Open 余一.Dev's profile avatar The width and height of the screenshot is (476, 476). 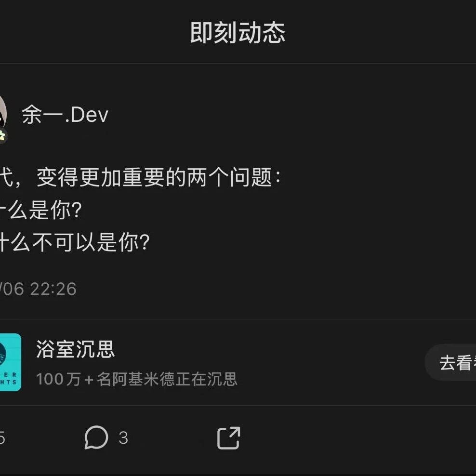coord(3,115)
